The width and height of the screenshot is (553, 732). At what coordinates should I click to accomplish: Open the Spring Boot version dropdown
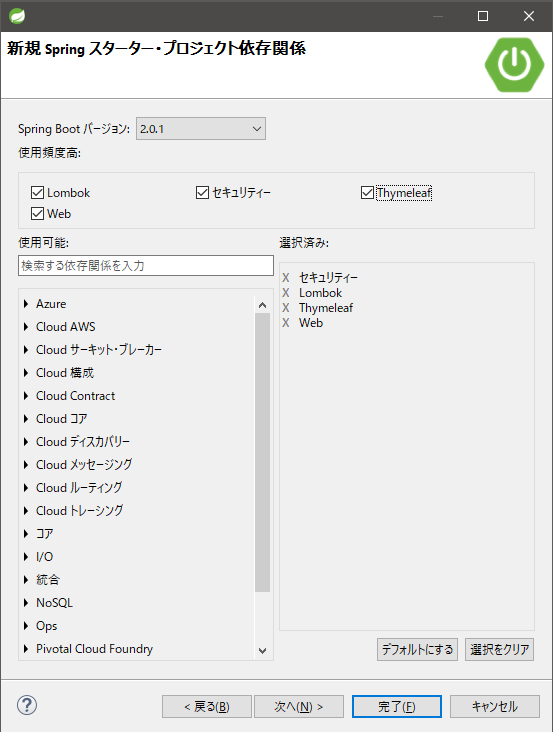click(x=201, y=129)
